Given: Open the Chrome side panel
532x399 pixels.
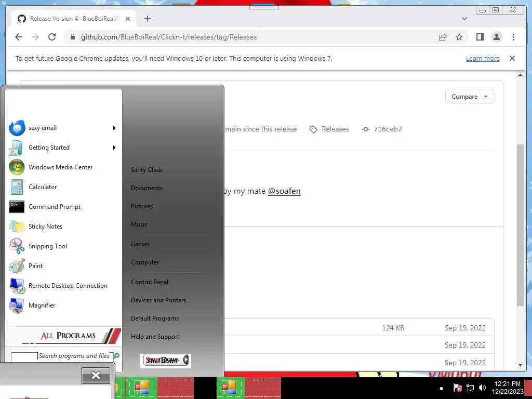Looking at the screenshot, I should tap(480, 37).
